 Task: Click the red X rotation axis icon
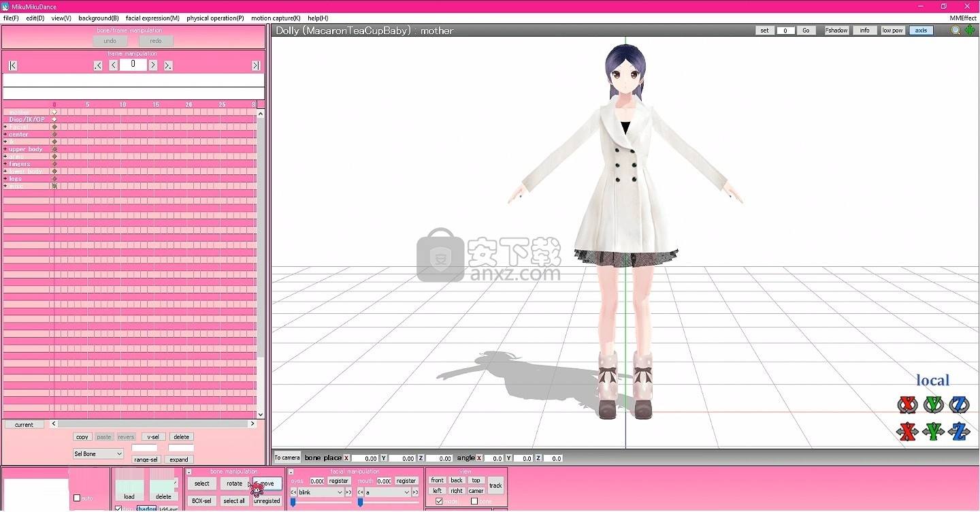pyautogui.click(x=907, y=404)
